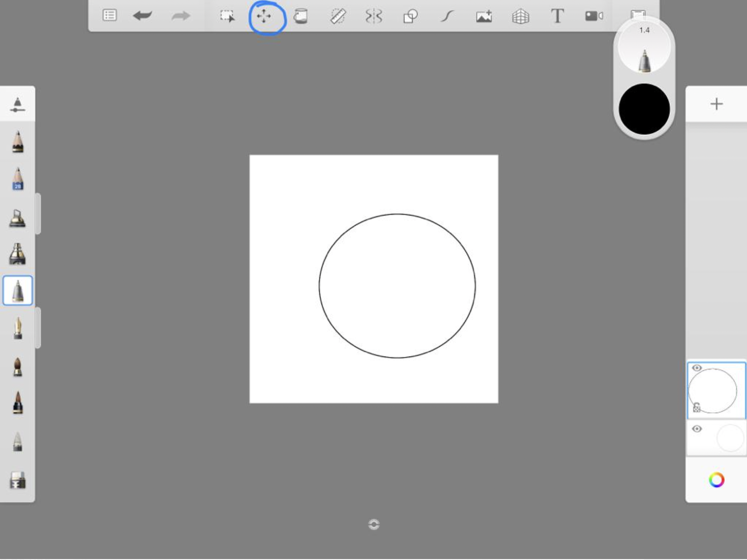Screen dimensions: 747x560
Task: Redo the action
Action: click(x=180, y=16)
